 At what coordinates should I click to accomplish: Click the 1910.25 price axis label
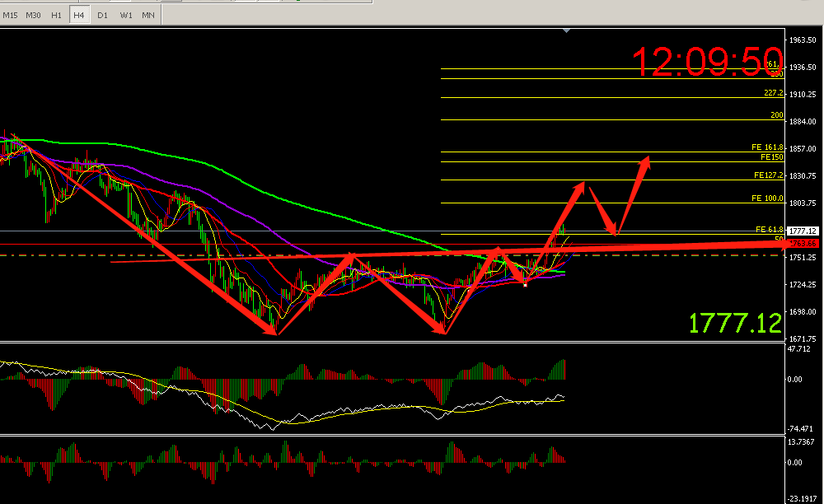click(803, 95)
